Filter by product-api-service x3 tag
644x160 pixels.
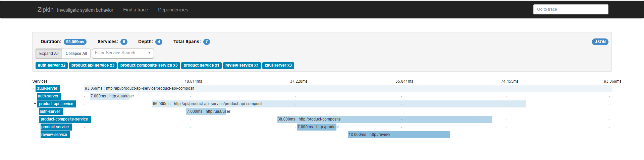coord(93,65)
